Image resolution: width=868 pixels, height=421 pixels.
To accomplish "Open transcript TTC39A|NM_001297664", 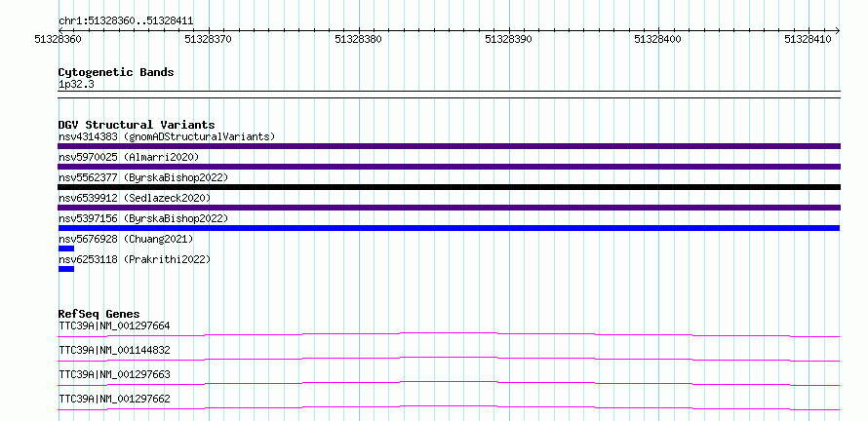I will coord(114,325).
